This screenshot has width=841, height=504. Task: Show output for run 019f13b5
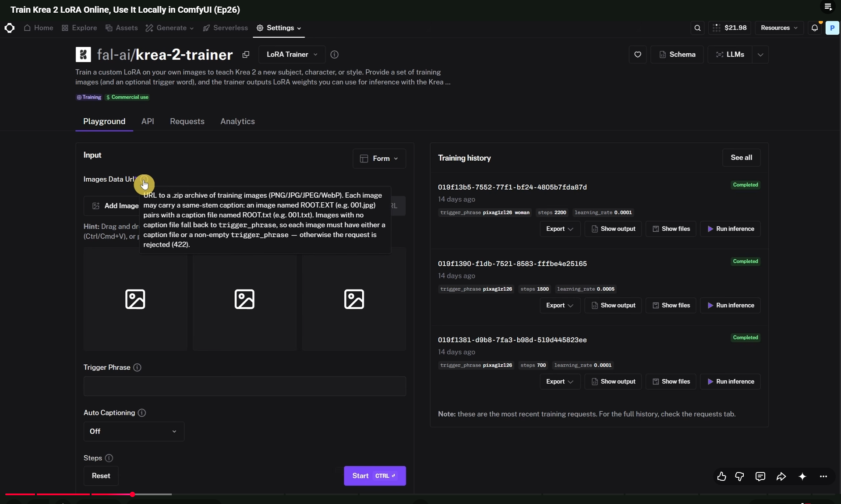(x=613, y=229)
